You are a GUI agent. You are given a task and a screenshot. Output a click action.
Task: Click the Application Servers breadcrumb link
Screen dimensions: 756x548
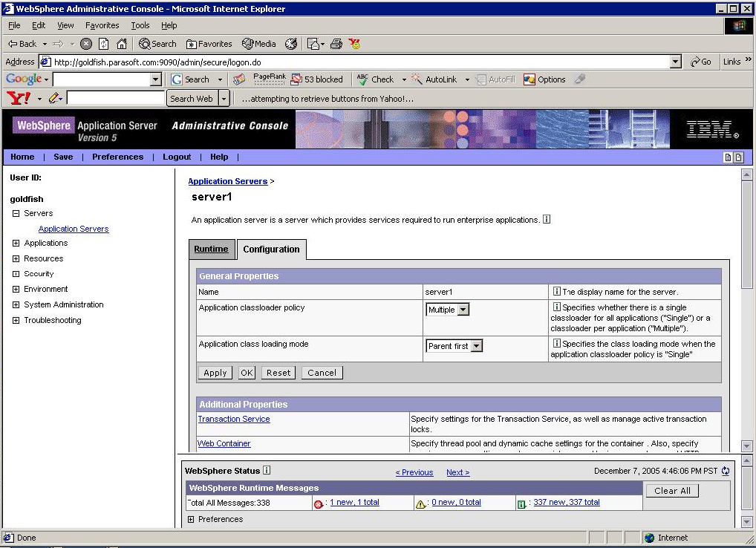pos(227,181)
